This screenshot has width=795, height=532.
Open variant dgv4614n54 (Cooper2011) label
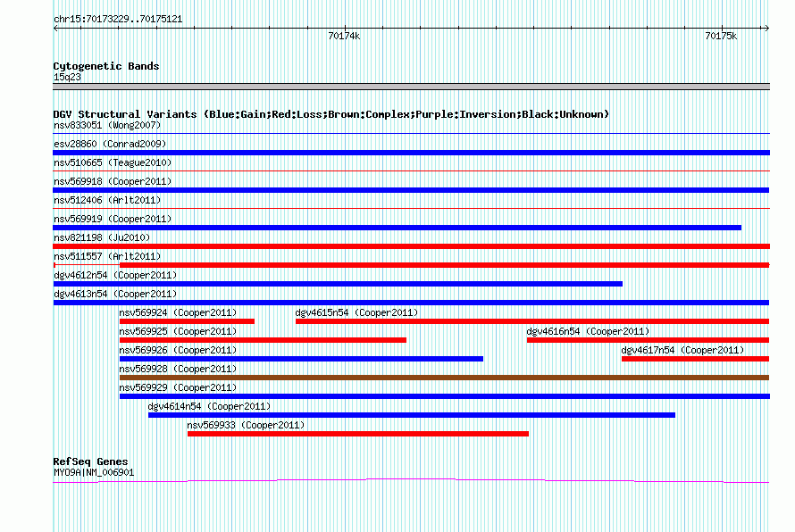click(x=209, y=406)
